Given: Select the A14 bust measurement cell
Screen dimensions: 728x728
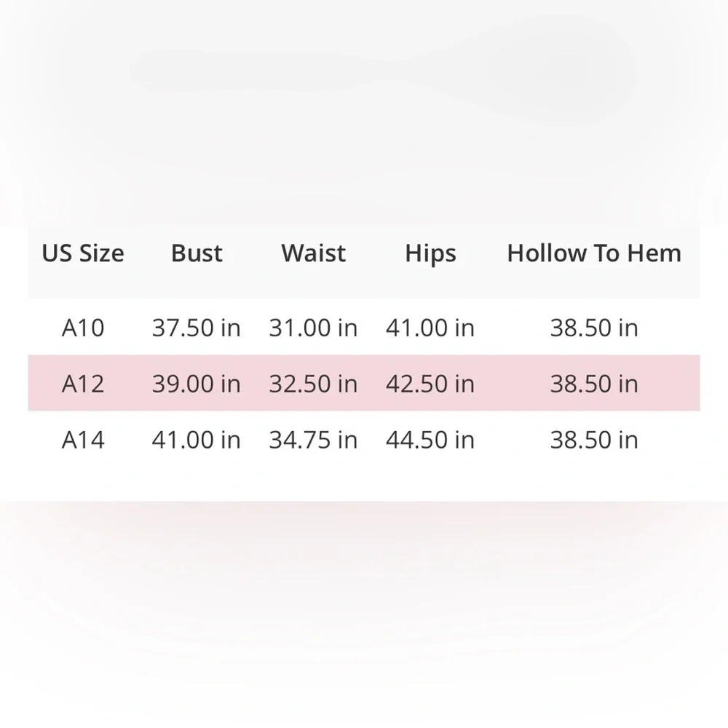Looking at the screenshot, I should pos(196,440).
